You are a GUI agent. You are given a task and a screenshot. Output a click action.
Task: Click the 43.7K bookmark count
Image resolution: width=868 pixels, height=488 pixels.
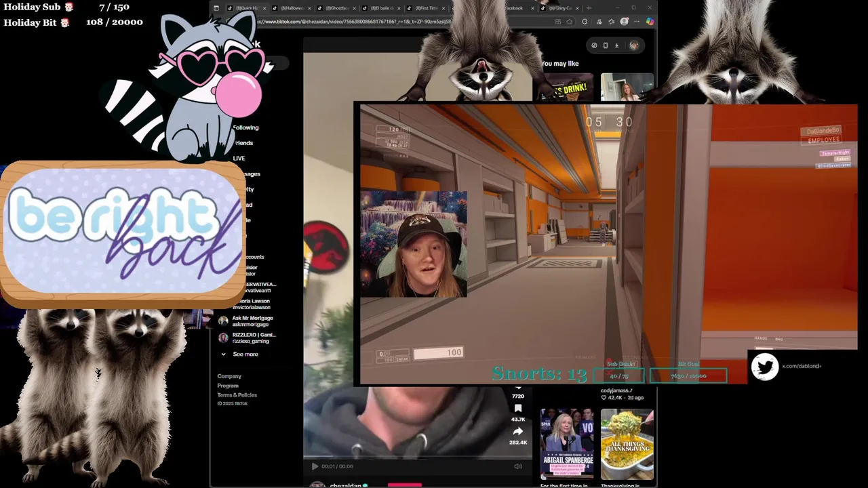tap(518, 420)
